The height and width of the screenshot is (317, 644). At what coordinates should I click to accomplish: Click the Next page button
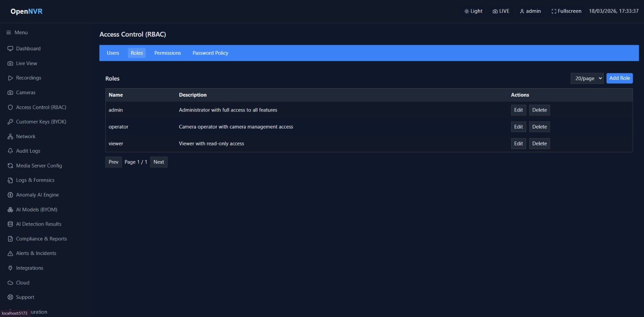(x=159, y=162)
